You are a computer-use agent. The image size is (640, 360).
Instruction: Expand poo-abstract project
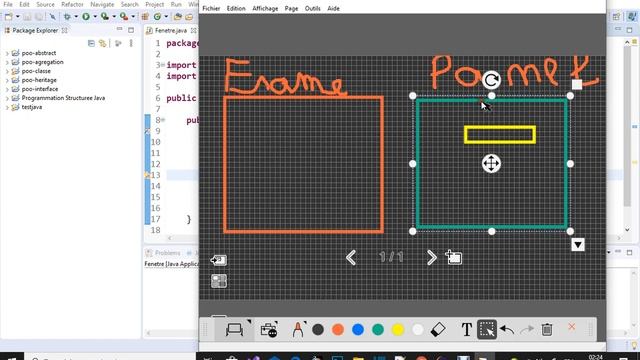click(x=7, y=53)
